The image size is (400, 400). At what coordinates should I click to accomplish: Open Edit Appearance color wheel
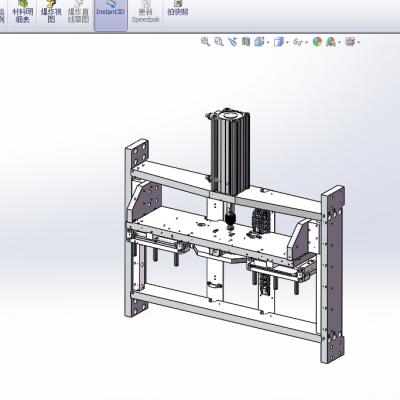(317, 42)
